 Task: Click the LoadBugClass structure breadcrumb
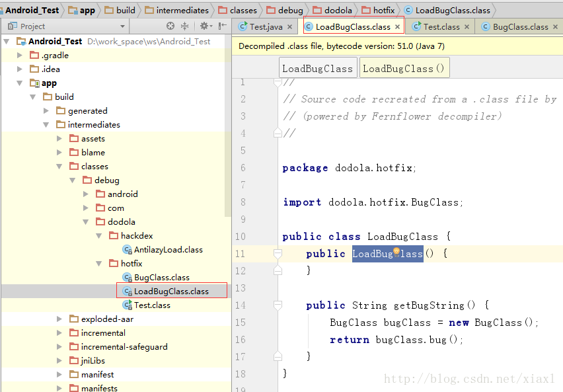(318, 68)
